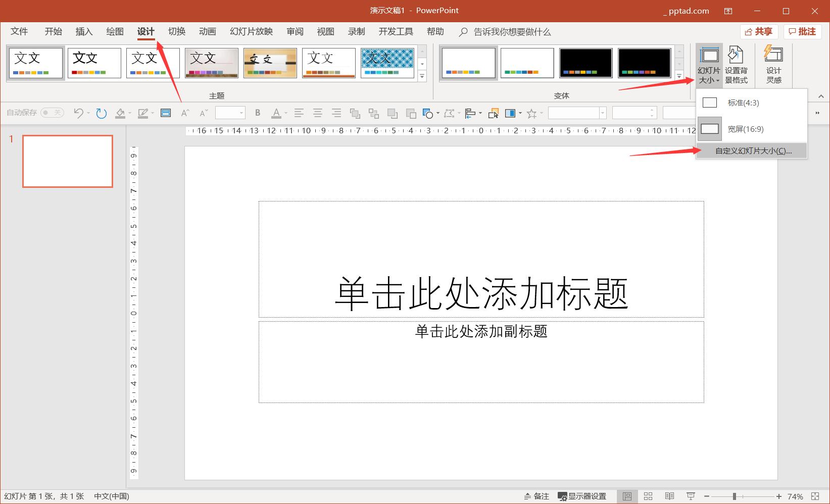
Task: Click Display Settings (显示器设置)
Action: coord(582,496)
